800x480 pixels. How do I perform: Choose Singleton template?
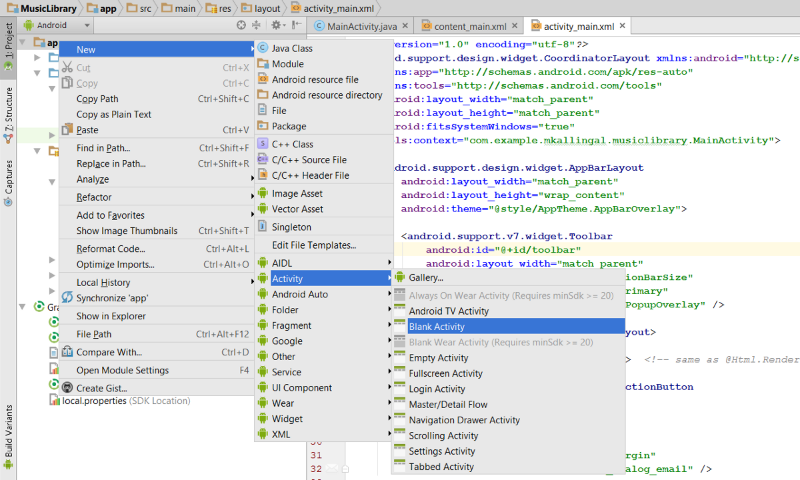pos(324,227)
